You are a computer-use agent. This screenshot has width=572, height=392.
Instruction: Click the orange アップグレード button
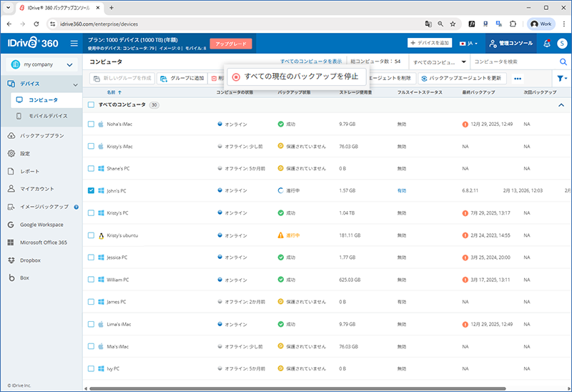tap(231, 44)
